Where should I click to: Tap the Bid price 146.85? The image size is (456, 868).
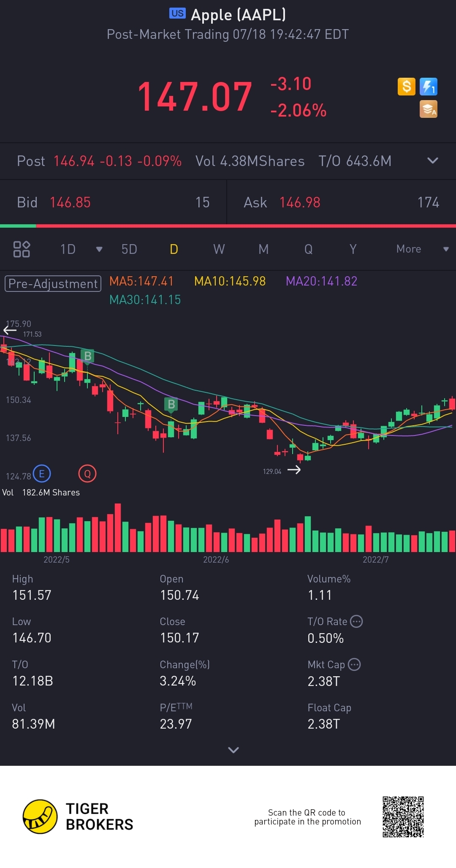click(70, 202)
